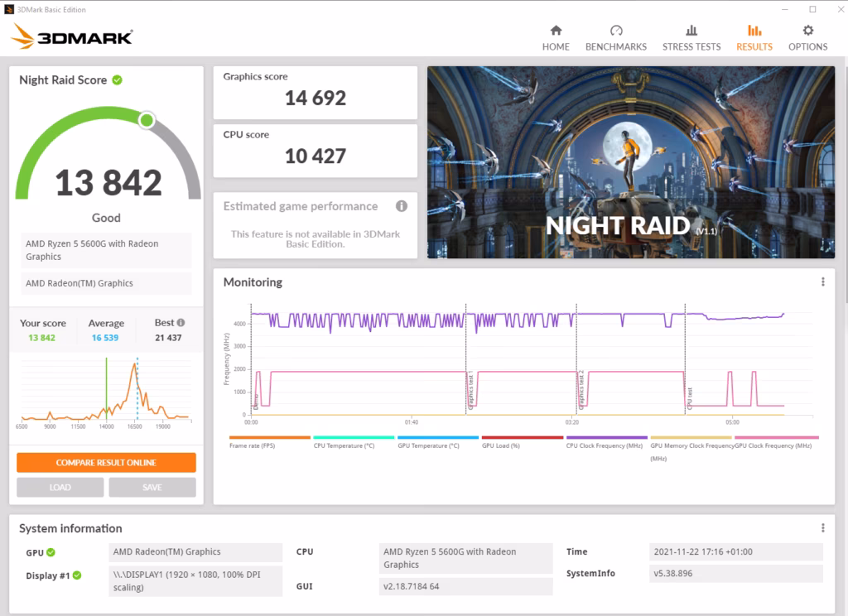Toggle GPU Clock Frequency legend item

(x=776, y=442)
